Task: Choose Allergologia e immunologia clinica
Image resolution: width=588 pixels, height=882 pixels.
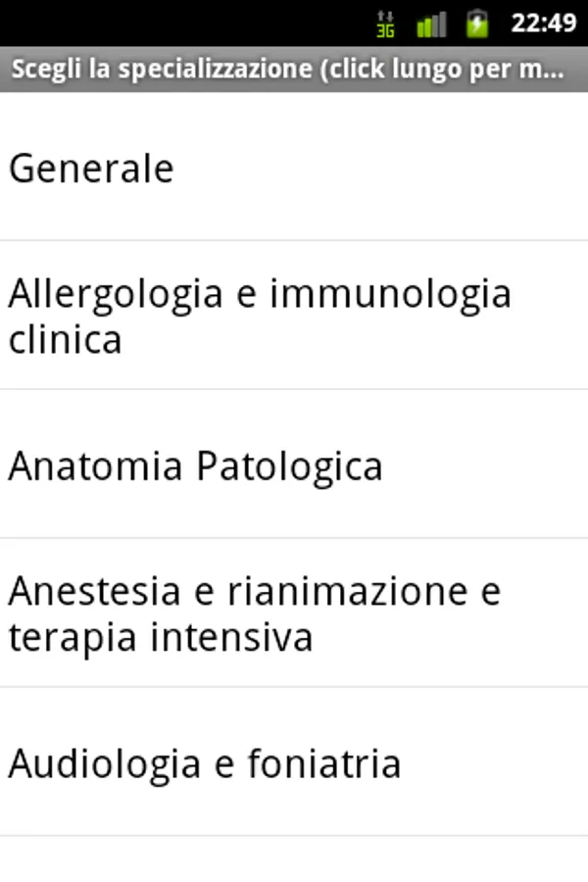Action: coord(294,315)
